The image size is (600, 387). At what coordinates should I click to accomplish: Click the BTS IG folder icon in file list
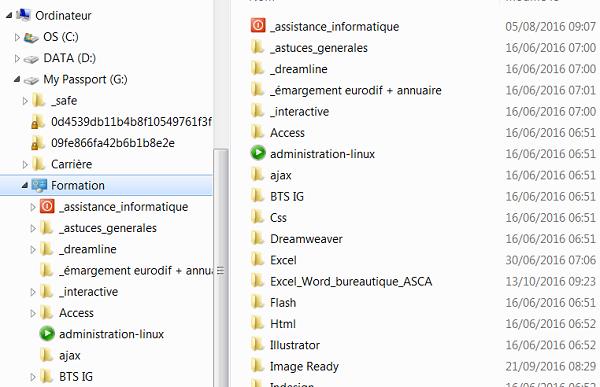[258, 196]
